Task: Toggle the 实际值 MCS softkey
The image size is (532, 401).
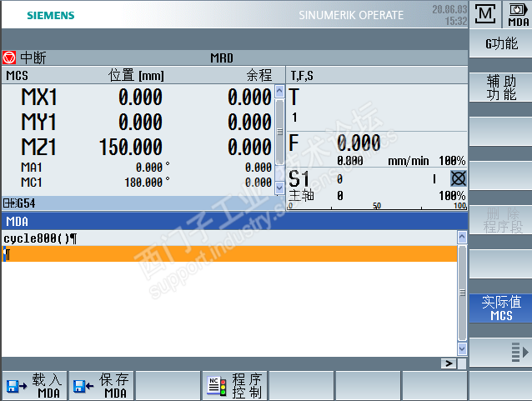Action: (x=501, y=308)
